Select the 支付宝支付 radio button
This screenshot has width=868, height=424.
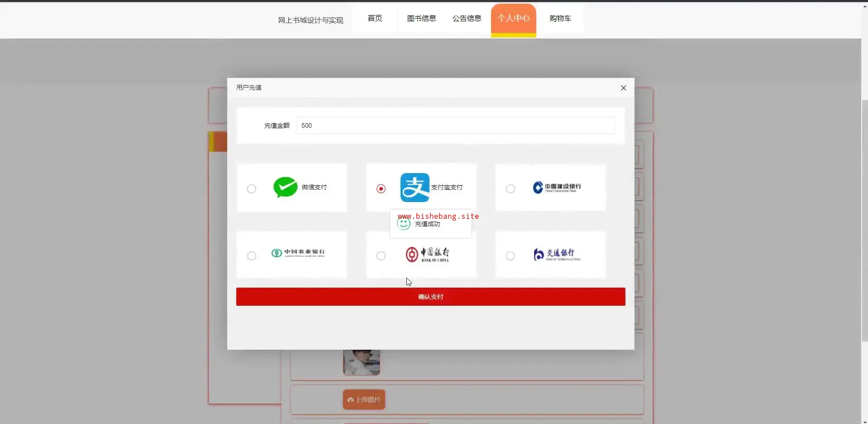point(381,189)
